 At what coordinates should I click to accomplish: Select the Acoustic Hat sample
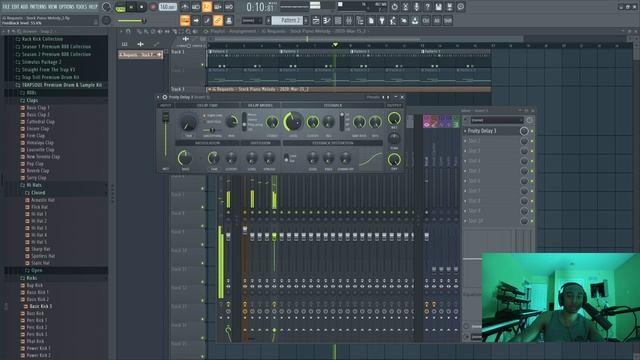pos(42,200)
